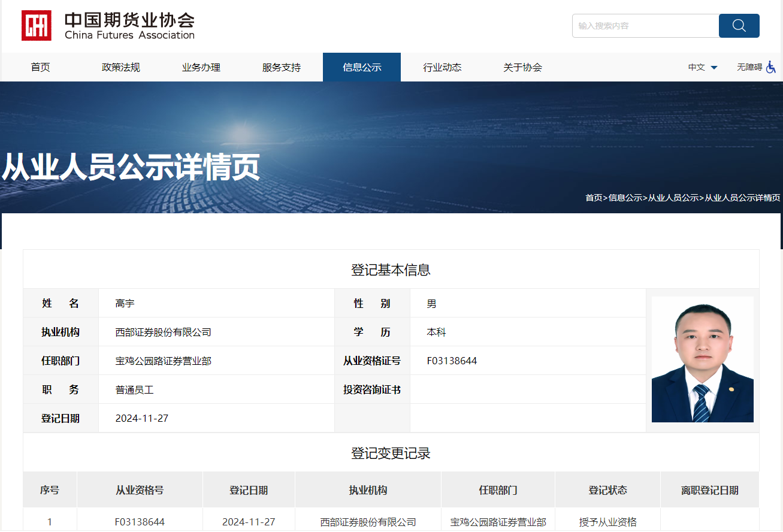Viewport: 783px width, 532px height.
Task: Click the active 信息公示 tab
Action: tap(362, 67)
